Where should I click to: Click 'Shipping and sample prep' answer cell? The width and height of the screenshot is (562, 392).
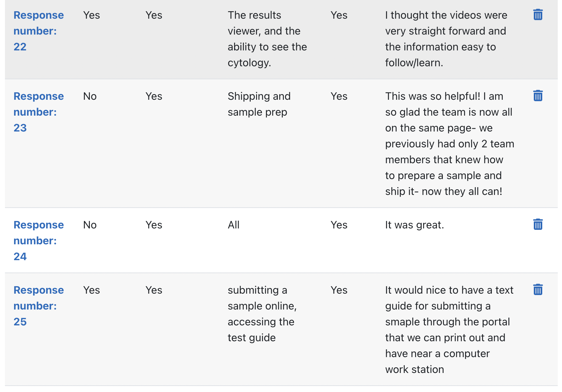(259, 104)
